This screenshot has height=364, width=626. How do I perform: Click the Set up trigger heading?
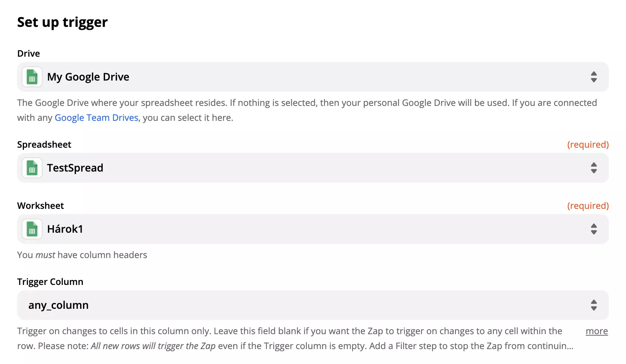coord(62,22)
